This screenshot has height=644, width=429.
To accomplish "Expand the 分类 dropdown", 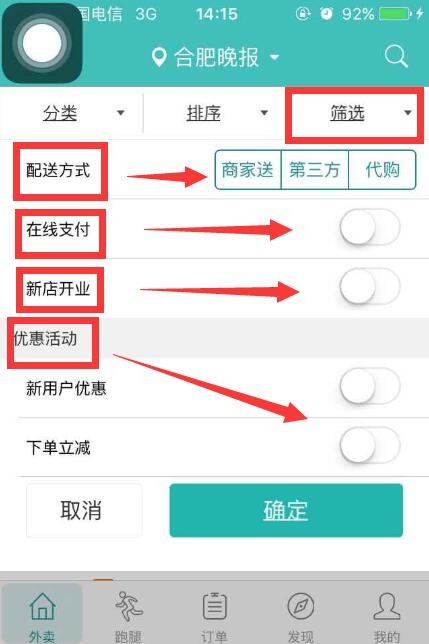I will pyautogui.click(x=72, y=113).
